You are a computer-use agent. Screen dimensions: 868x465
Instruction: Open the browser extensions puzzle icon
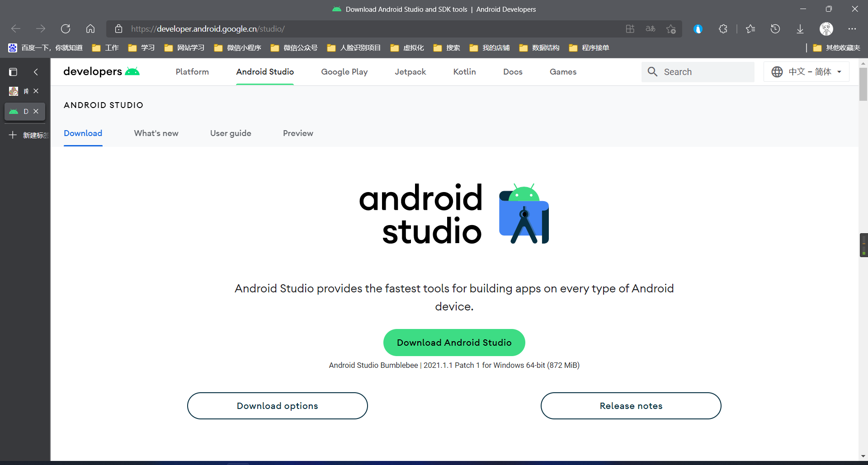click(723, 29)
